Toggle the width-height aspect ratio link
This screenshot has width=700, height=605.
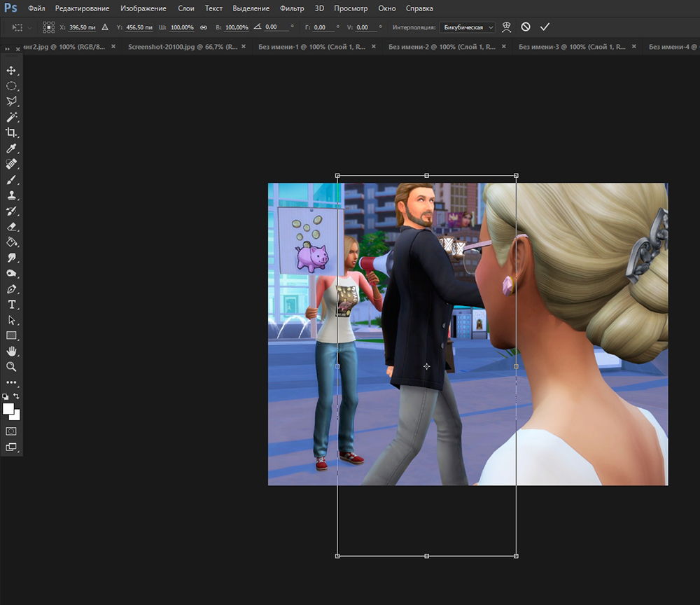[x=204, y=27]
